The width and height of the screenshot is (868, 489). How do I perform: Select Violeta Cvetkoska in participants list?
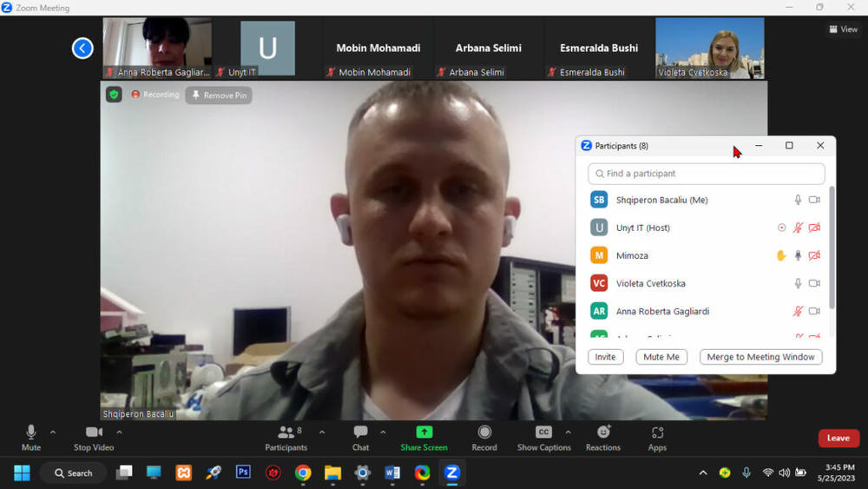[x=650, y=283]
